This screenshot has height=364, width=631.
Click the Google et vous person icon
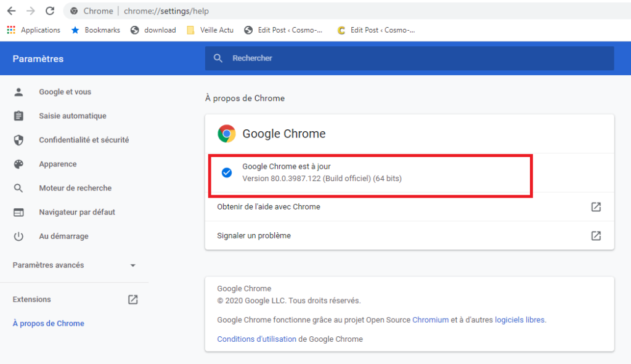(x=18, y=92)
